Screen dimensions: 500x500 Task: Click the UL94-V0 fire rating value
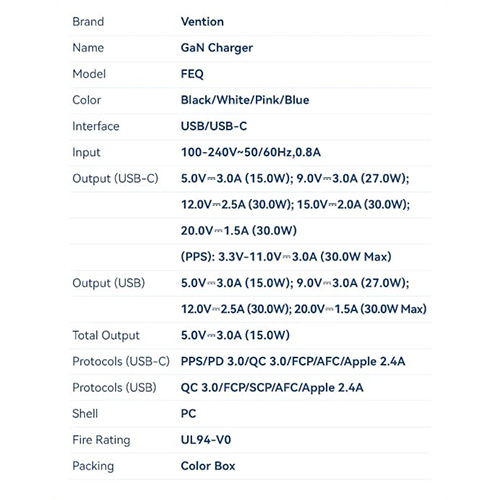[x=206, y=440]
